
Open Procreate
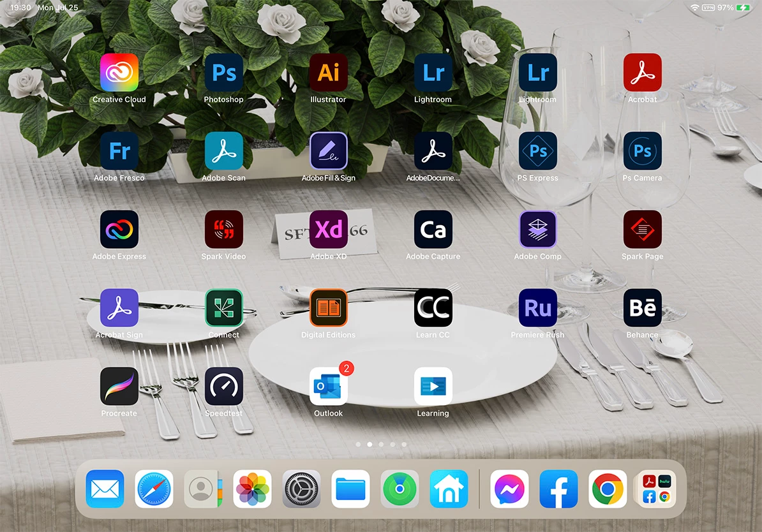119,387
